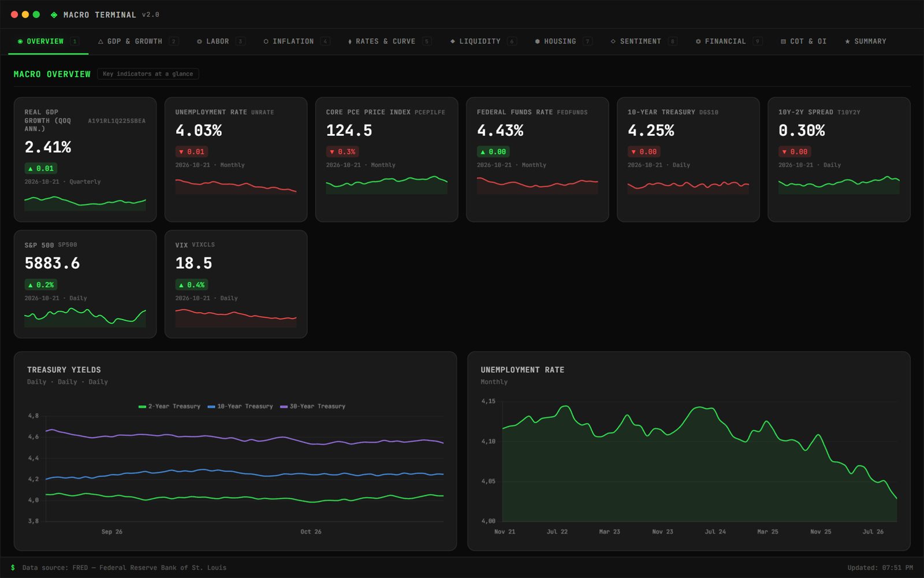Image resolution: width=924 pixels, height=578 pixels.
Task: Open the Liquidity tab
Action: click(483, 42)
